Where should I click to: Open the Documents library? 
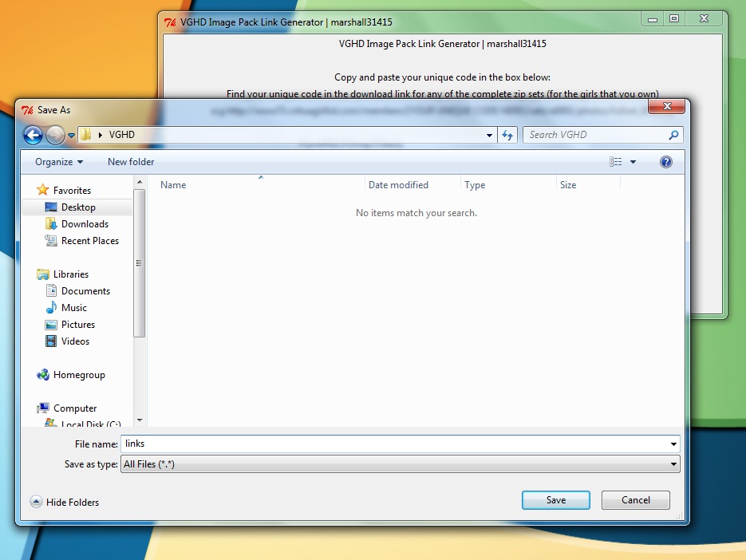[x=85, y=291]
